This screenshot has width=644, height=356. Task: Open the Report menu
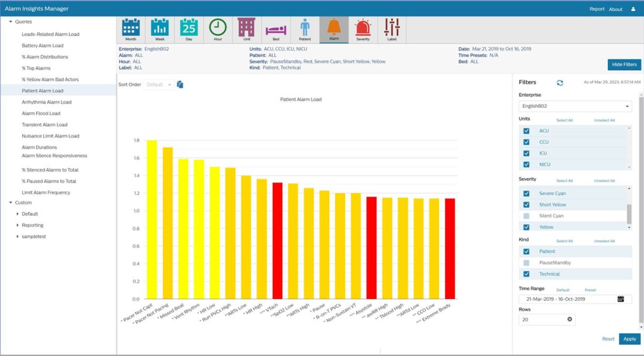[x=597, y=9]
